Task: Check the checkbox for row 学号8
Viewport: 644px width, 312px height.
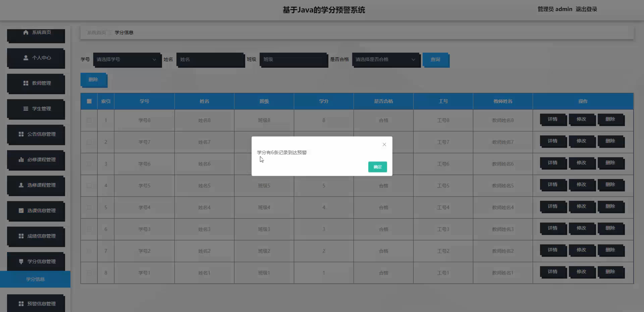Action: point(89,120)
